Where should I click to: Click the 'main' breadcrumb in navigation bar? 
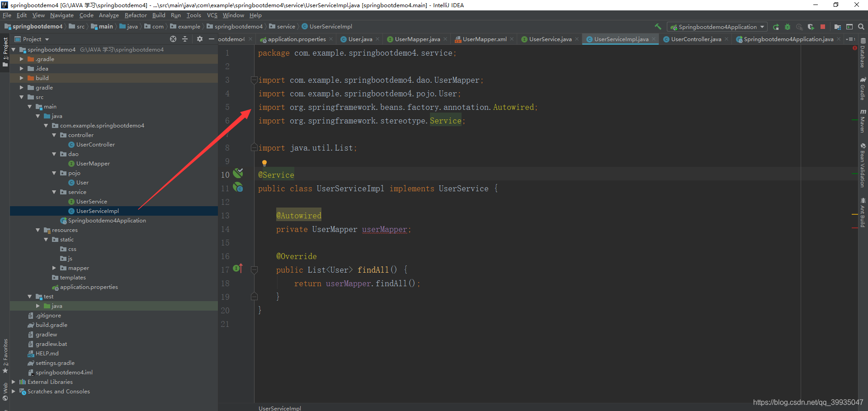pos(106,27)
